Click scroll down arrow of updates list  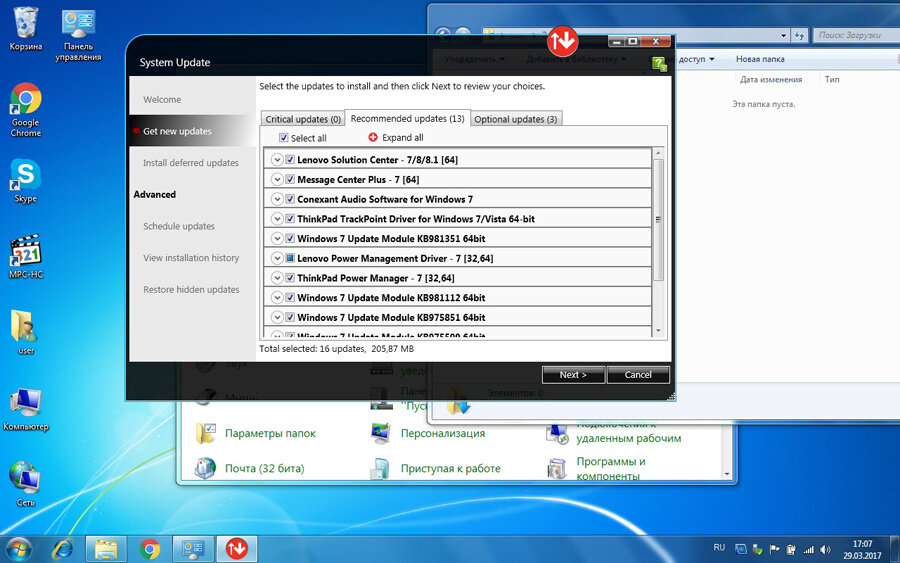coord(658,331)
